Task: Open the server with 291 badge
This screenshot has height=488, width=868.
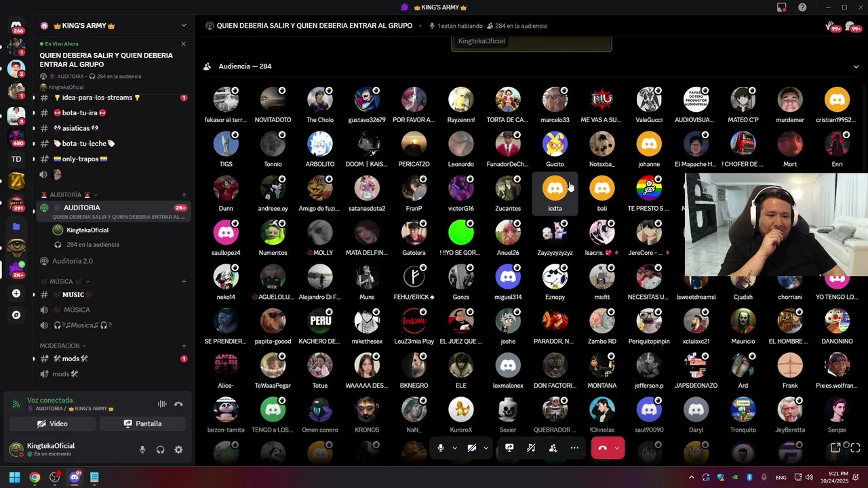Action: pyautogui.click(x=16, y=204)
